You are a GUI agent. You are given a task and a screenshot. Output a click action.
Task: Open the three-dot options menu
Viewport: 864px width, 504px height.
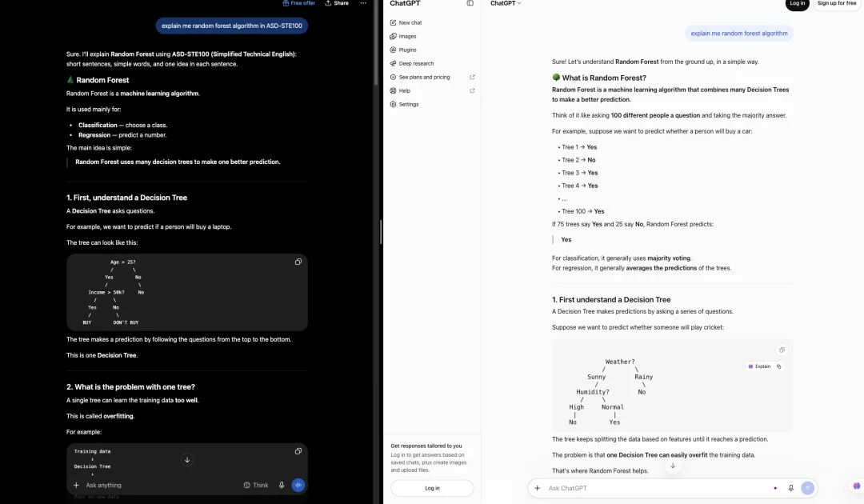(x=363, y=3)
